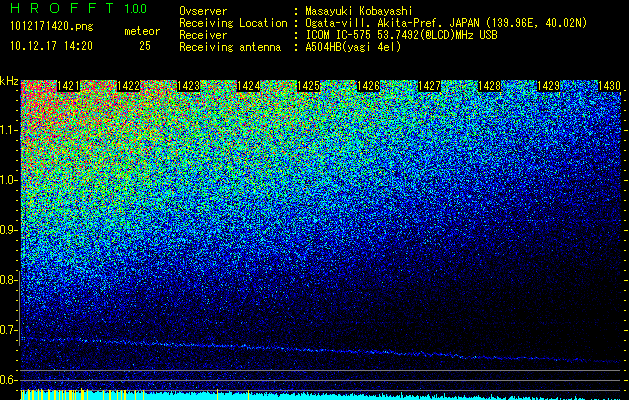Click the ICOM IC-575 receiver text

point(401,35)
